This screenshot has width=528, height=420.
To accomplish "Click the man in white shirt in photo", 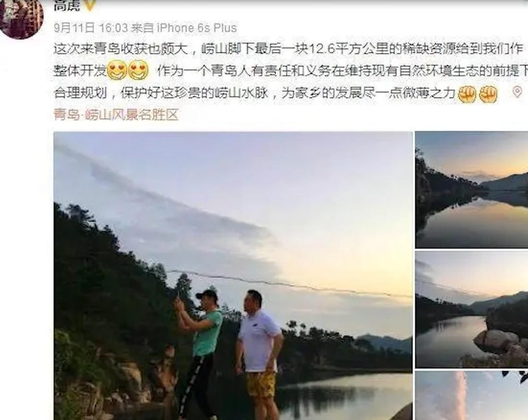I will [259, 353].
